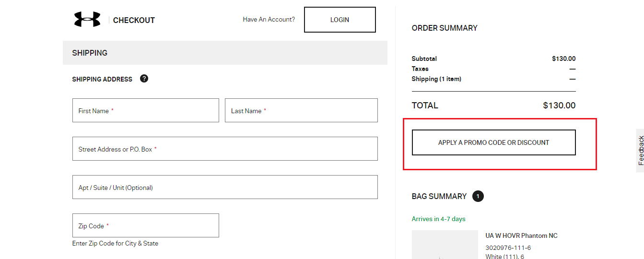Click the 'Have An Account?' text
The width and height of the screenshot is (644, 259).
pyautogui.click(x=269, y=20)
